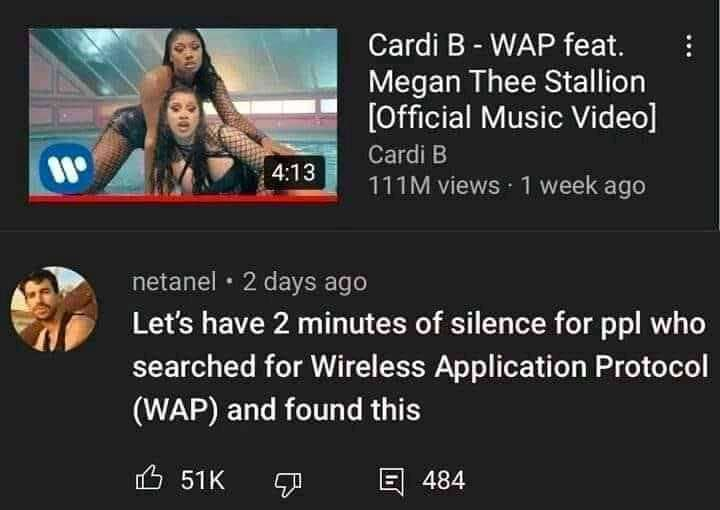The image size is (720, 510).
Task: Click the netanel username
Action: 174,281
